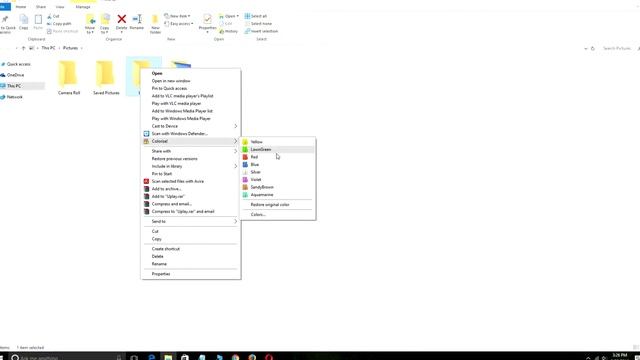Image resolution: width=640 pixels, height=360 pixels.
Task: Click Select all in the ribbon
Action: click(256, 16)
